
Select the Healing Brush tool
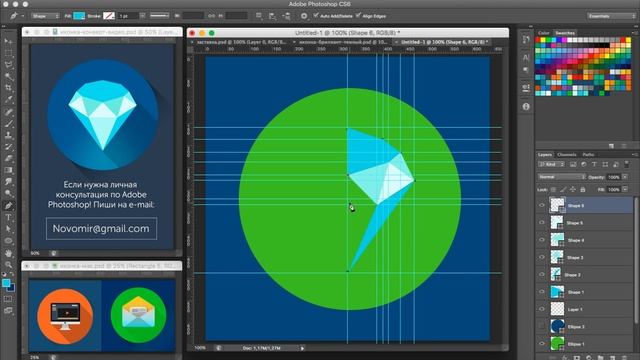click(x=8, y=112)
